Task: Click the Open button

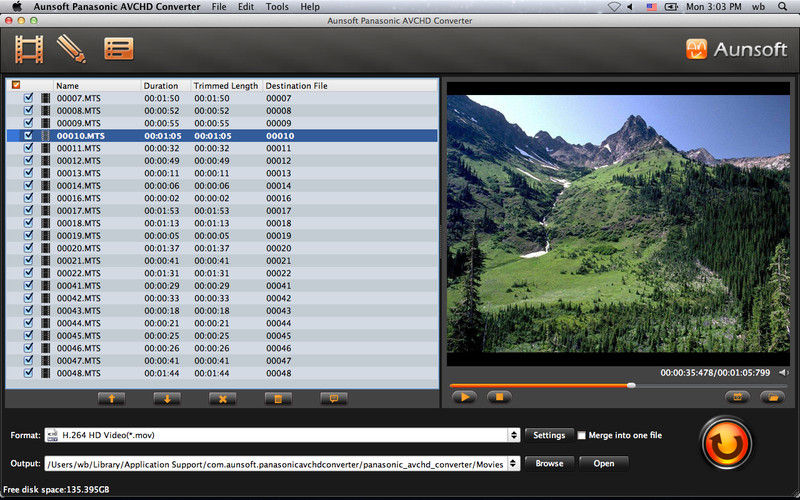Action: [x=604, y=463]
